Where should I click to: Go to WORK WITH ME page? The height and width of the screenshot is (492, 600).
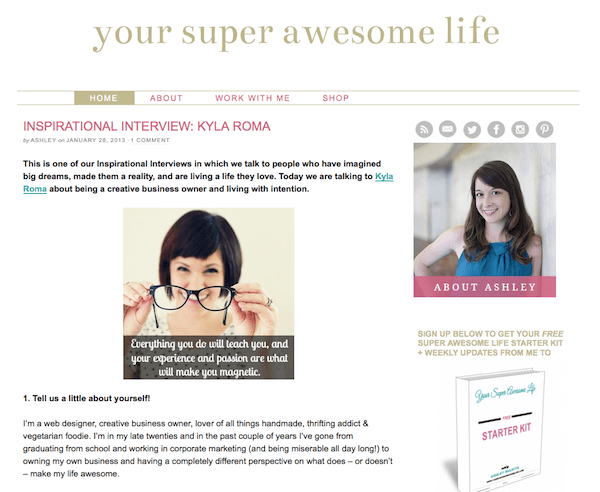[x=253, y=98]
